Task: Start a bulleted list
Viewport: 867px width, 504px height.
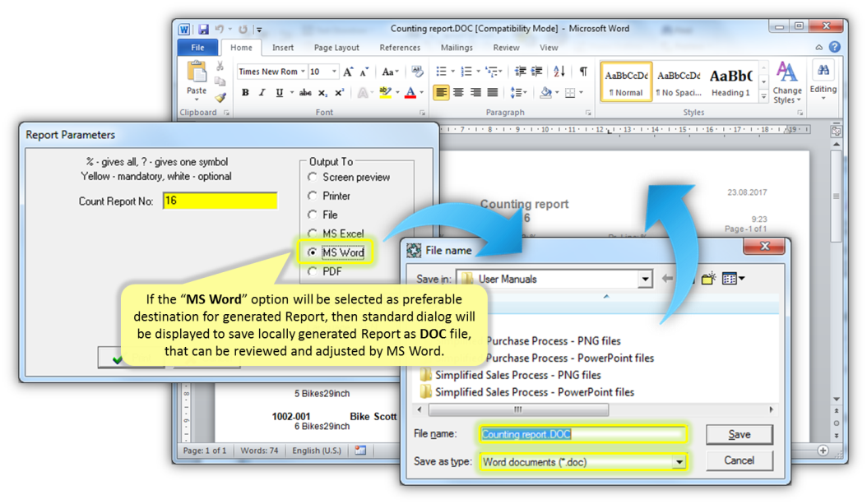Action: pos(441,72)
